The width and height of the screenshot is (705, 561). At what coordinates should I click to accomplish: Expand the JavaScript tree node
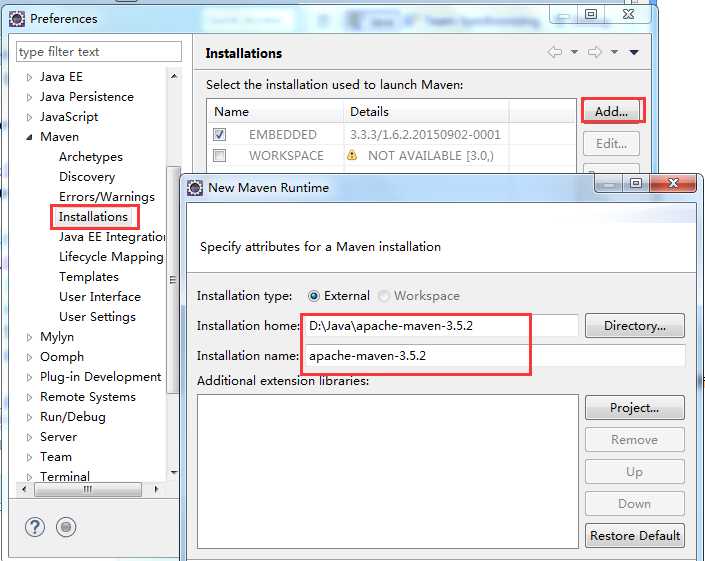tap(29, 117)
